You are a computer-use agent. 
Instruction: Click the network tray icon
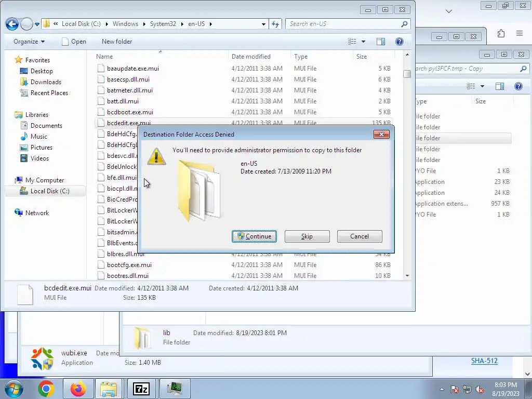(x=467, y=389)
